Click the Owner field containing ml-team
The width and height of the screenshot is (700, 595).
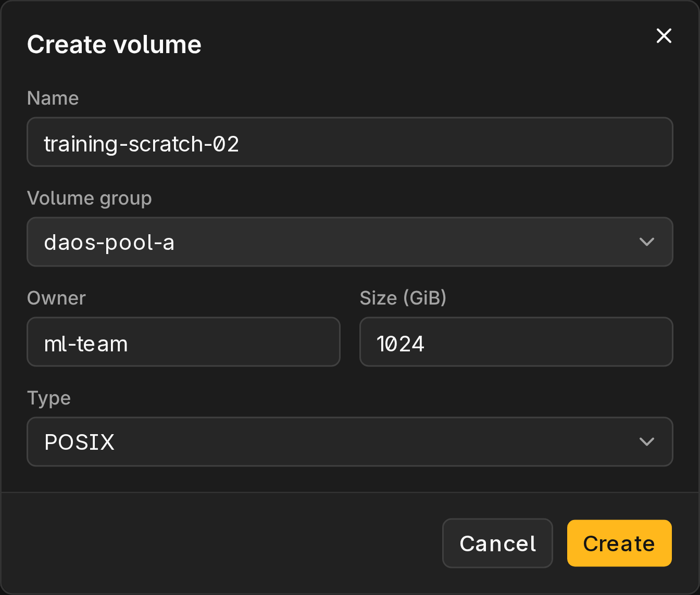[x=183, y=341]
